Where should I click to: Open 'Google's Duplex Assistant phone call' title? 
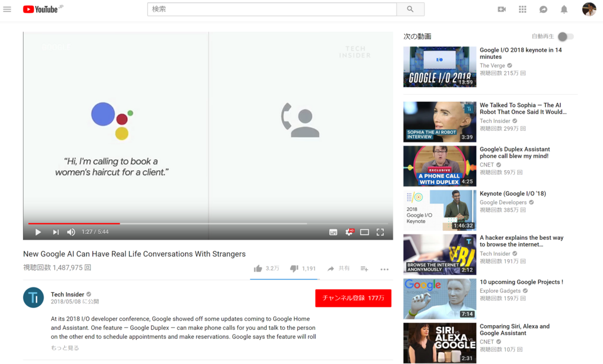(515, 153)
